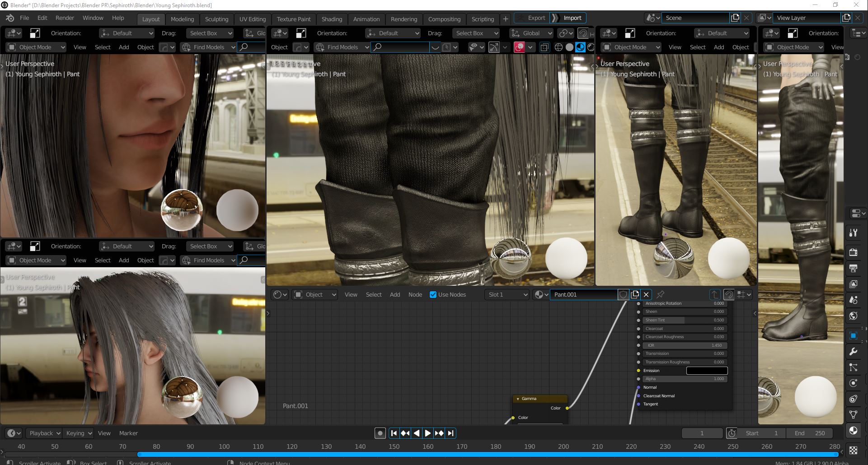Pin the node editor material
The image size is (868, 465).
click(660, 294)
